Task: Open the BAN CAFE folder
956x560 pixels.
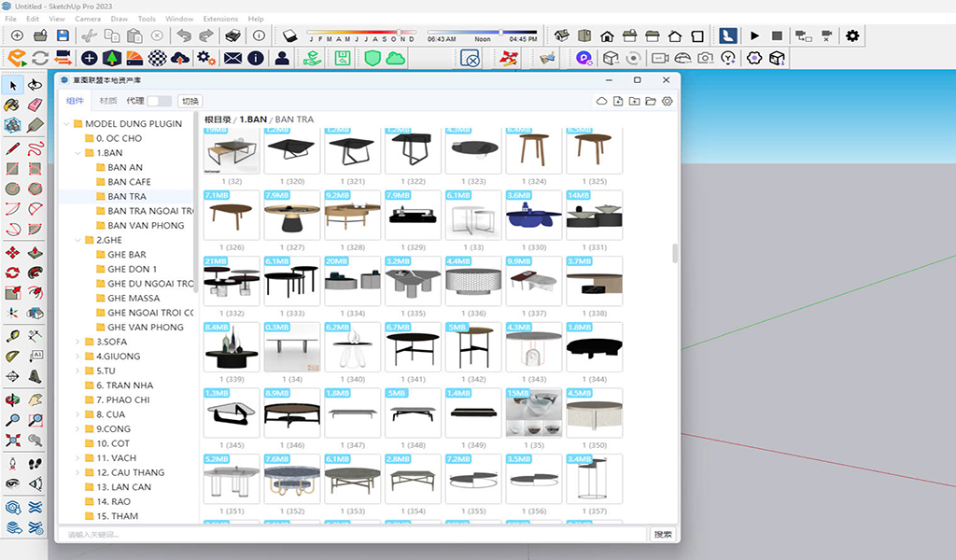Action: pyautogui.click(x=129, y=182)
